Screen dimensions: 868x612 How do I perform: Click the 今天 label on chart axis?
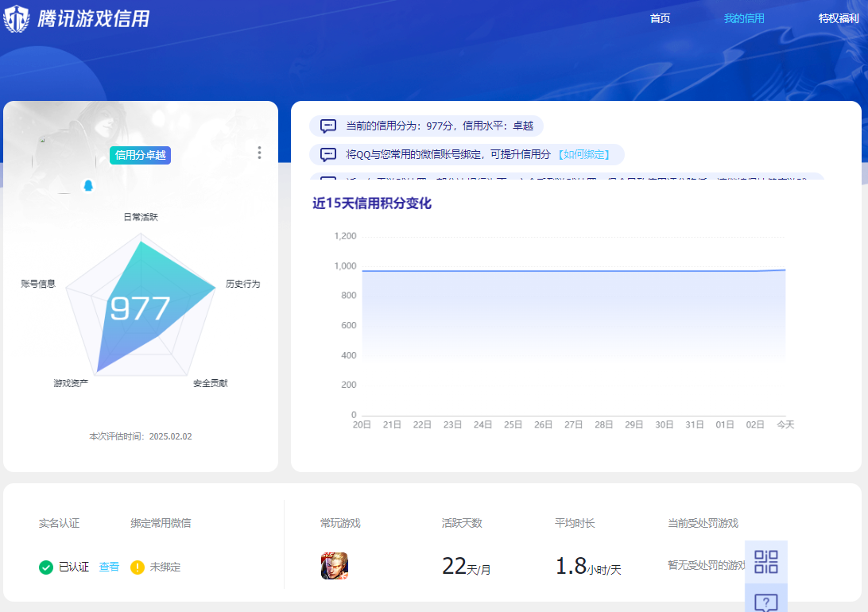pyautogui.click(x=785, y=424)
